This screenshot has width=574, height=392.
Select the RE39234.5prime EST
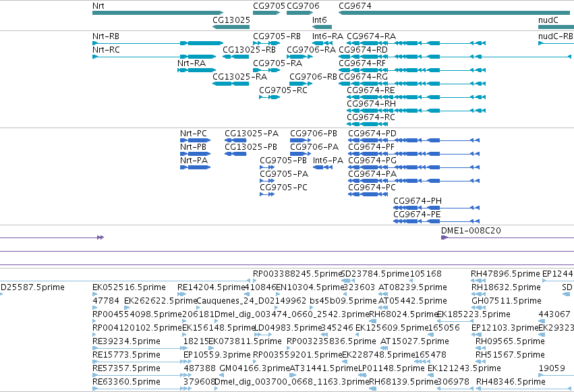pos(140,348)
